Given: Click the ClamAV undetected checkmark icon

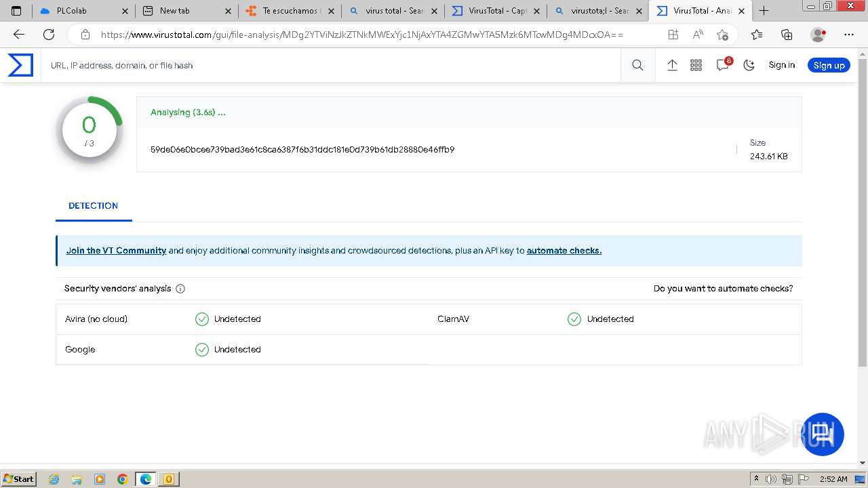Looking at the screenshot, I should 574,319.
